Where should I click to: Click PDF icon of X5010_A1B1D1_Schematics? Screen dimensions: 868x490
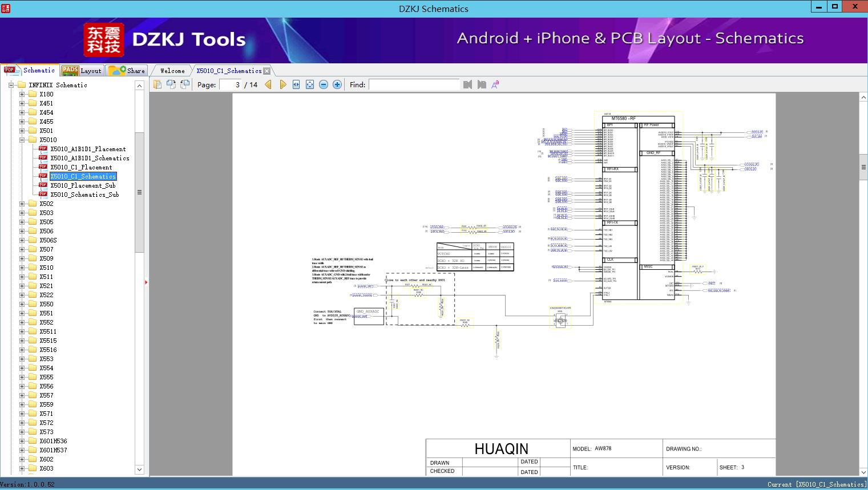click(x=43, y=158)
